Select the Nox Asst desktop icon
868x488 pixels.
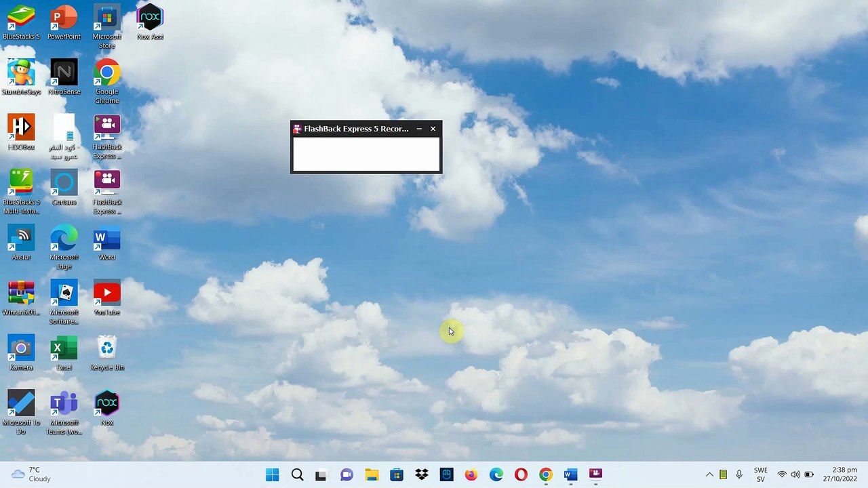pyautogui.click(x=150, y=22)
